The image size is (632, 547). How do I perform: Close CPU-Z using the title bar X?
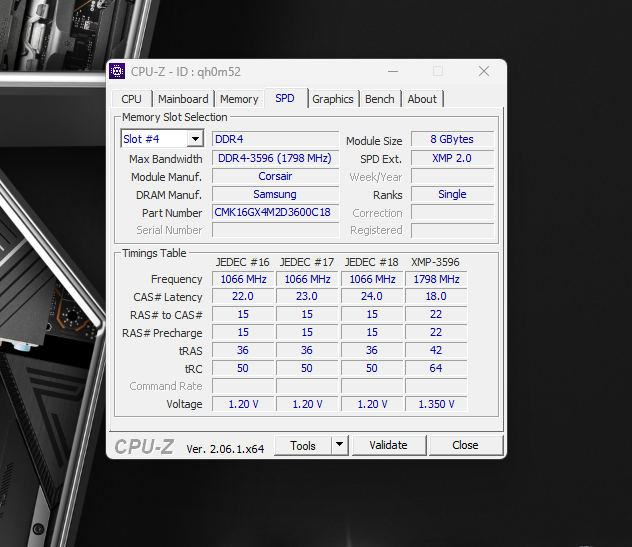[484, 71]
